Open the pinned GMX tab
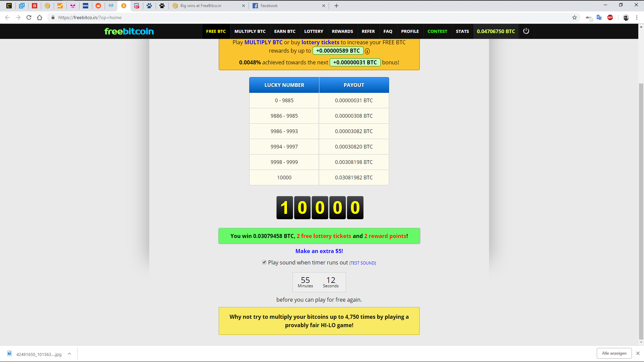 (x=86, y=6)
